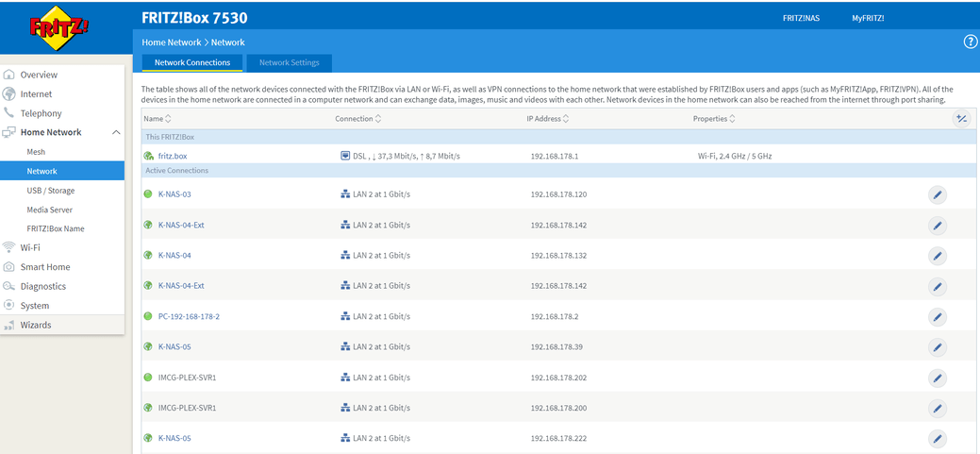980x454 pixels.
Task: Click IP address 192.168.178.2
Action: (x=555, y=316)
